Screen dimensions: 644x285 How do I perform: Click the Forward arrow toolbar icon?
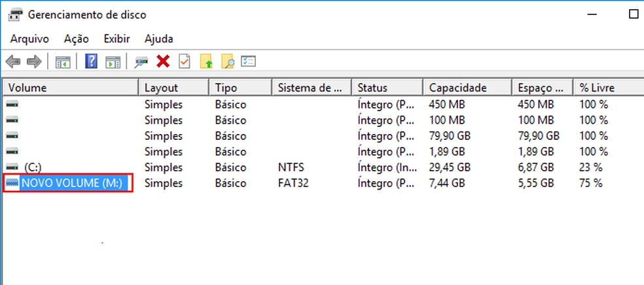tap(34, 61)
